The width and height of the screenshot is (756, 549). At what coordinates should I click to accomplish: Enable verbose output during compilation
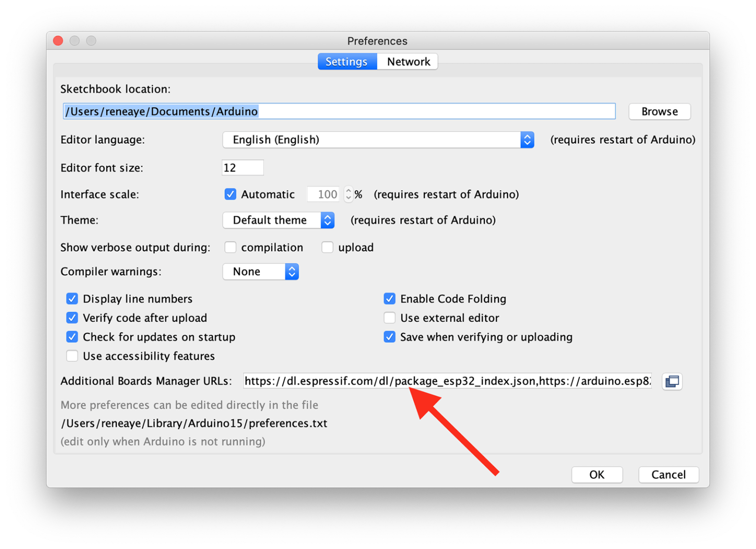click(x=230, y=248)
